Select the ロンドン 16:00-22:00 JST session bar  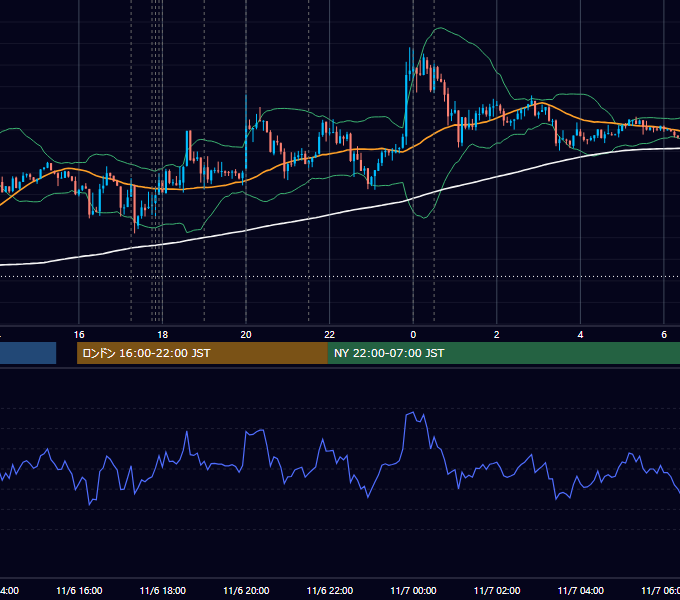tap(202, 353)
